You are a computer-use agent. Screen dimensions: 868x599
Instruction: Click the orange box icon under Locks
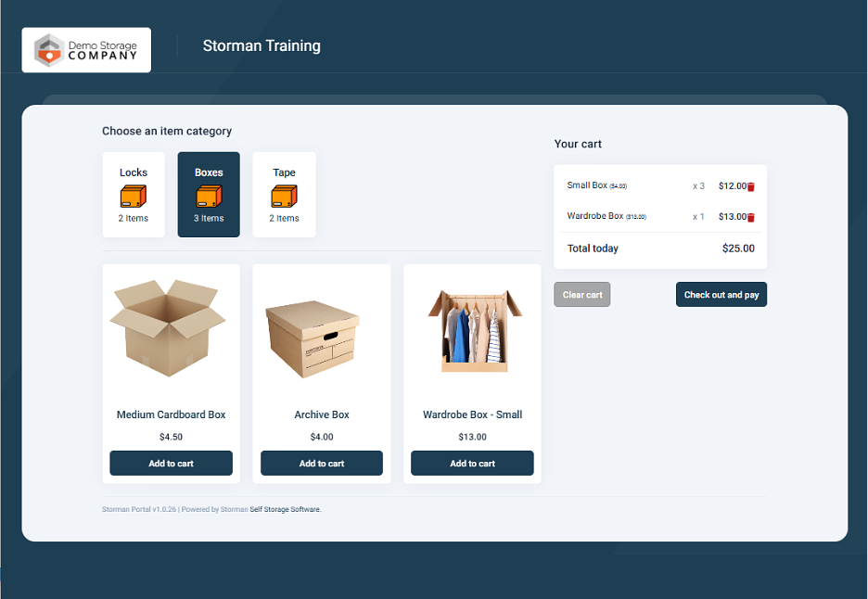tap(134, 196)
